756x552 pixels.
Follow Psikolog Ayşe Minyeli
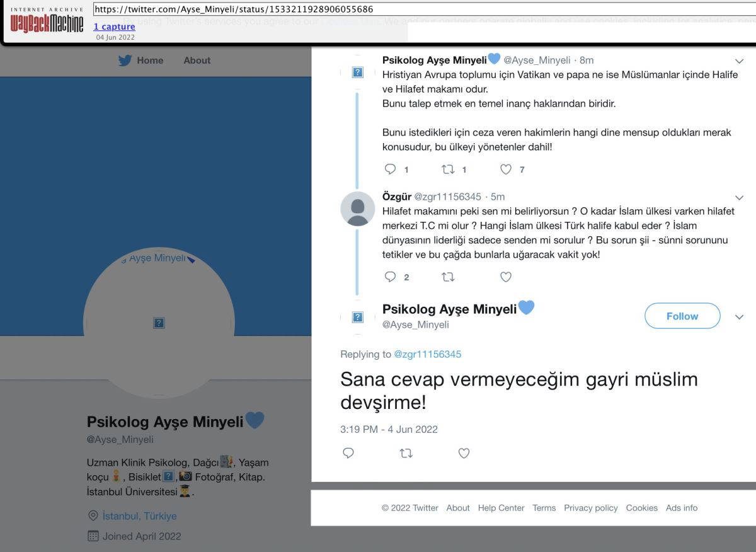682,316
